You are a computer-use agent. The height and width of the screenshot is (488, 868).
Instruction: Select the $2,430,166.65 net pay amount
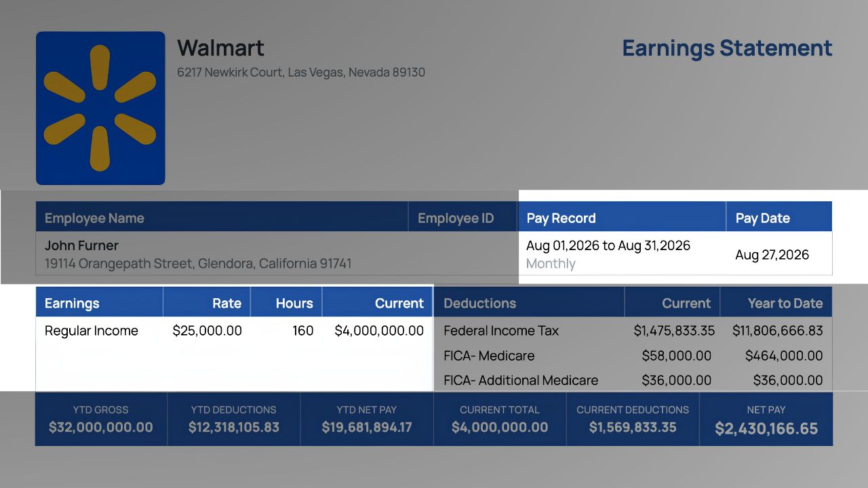pos(766,428)
